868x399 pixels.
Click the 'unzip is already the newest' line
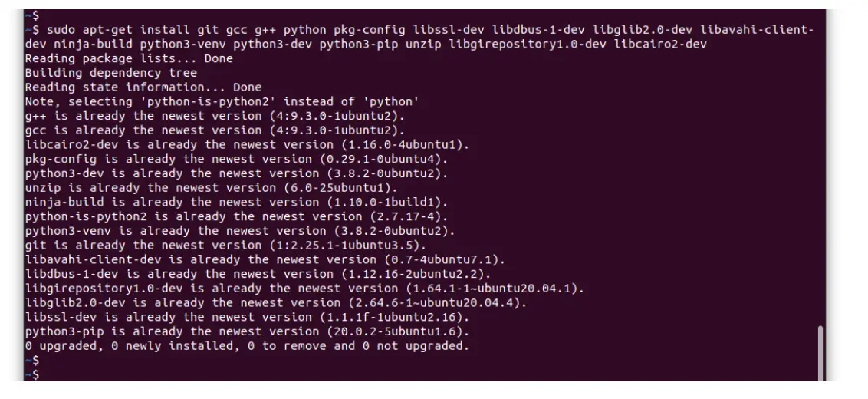point(212,188)
